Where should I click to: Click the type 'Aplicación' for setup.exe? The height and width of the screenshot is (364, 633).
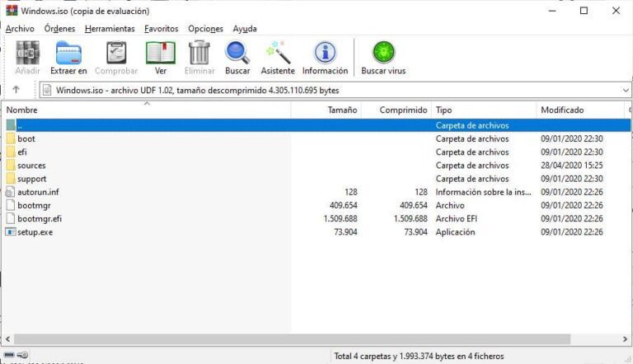tap(455, 232)
